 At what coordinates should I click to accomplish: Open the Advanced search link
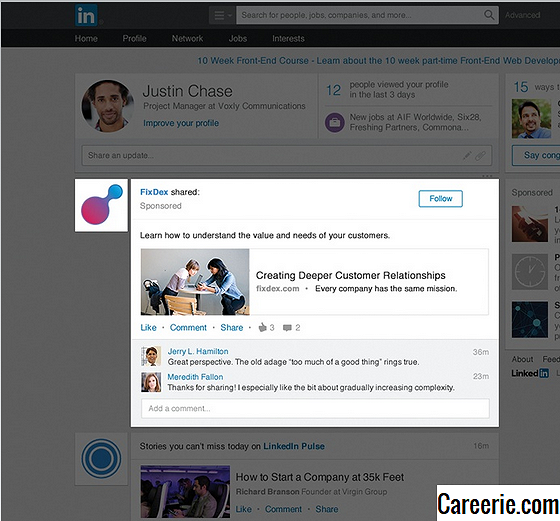click(522, 15)
